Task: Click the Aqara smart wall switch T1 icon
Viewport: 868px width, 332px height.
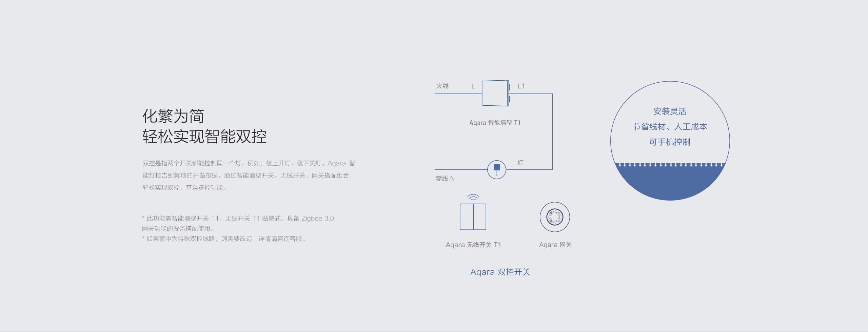Action: (496, 93)
